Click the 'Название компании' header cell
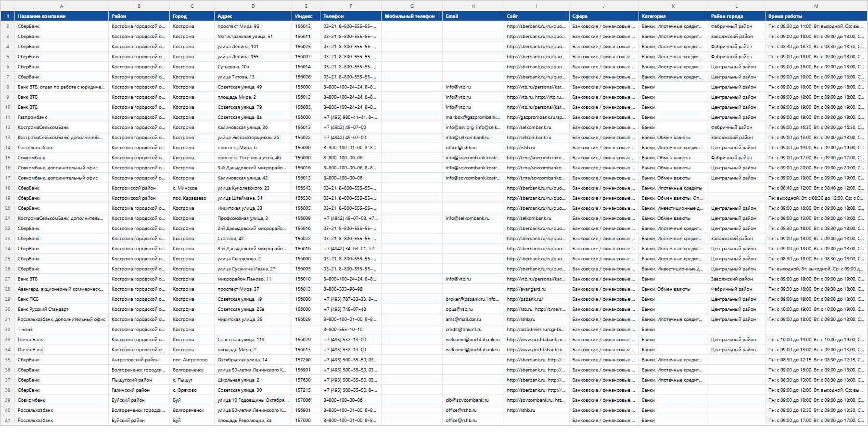This screenshot has width=868, height=434. point(62,16)
